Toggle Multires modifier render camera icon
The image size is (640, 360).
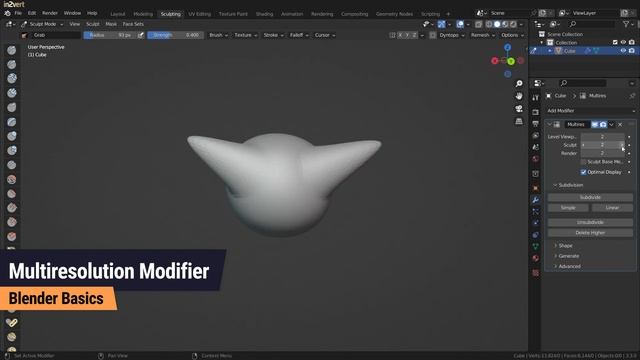point(603,124)
